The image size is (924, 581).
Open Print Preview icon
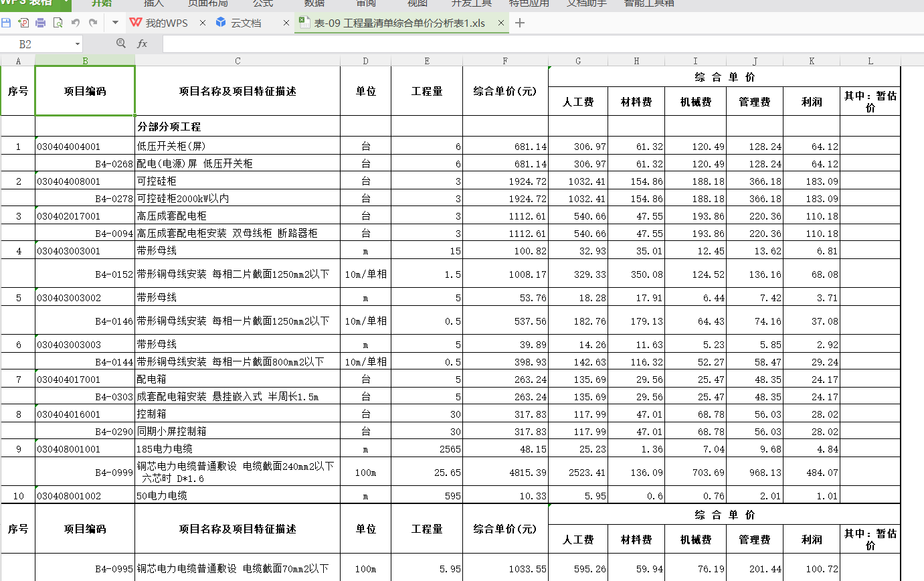click(x=58, y=23)
